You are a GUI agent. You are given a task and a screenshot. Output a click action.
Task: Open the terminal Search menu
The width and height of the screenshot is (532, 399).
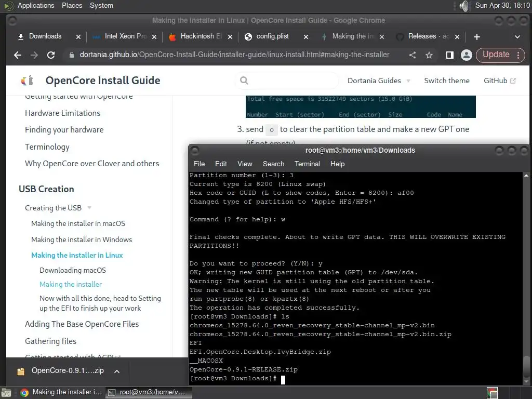[x=273, y=164]
